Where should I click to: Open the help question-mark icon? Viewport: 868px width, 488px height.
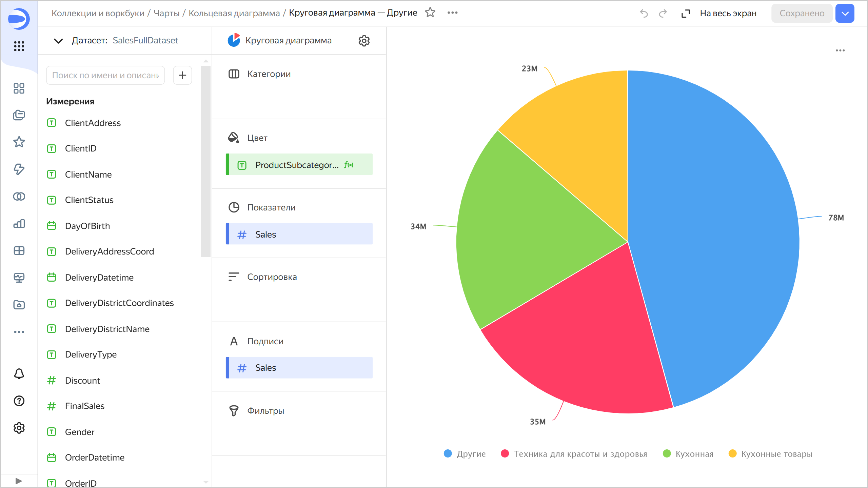point(19,401)
